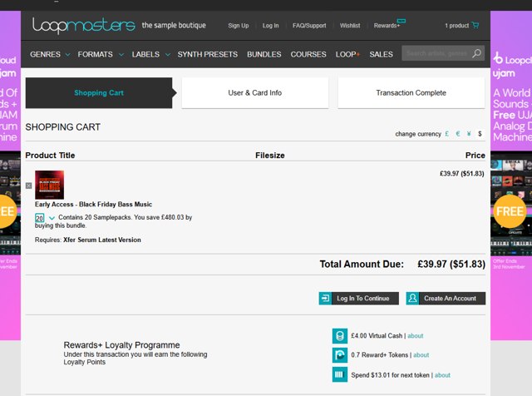Click the Create An Account person icon

412,298
